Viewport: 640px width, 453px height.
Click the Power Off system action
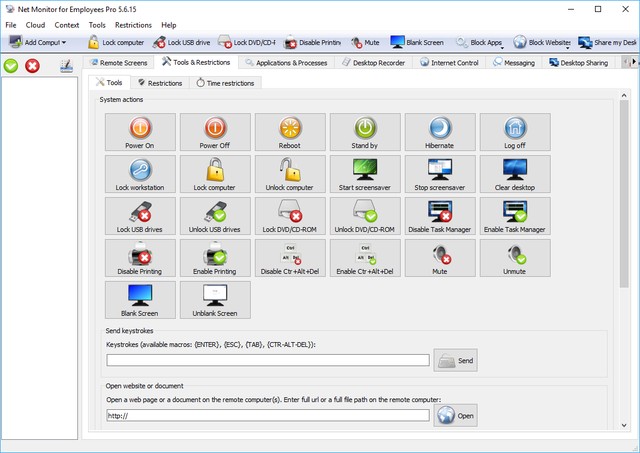click(215, 132)
